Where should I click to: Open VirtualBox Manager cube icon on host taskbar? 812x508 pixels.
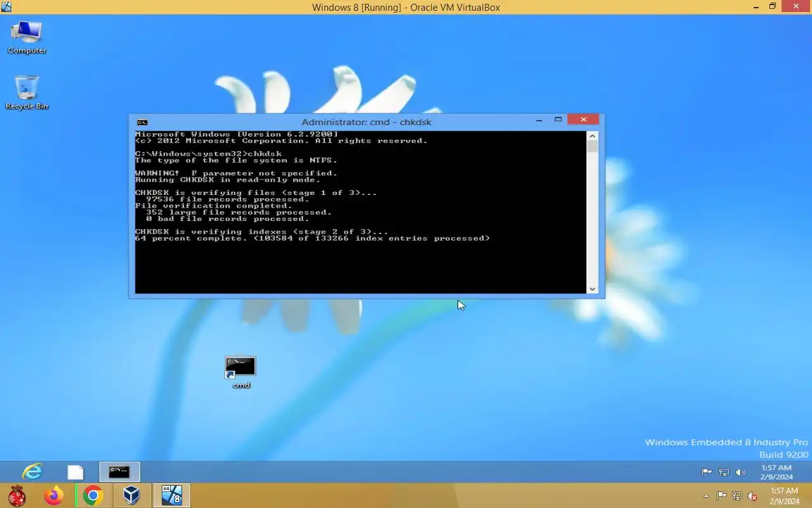click(131, 495)
